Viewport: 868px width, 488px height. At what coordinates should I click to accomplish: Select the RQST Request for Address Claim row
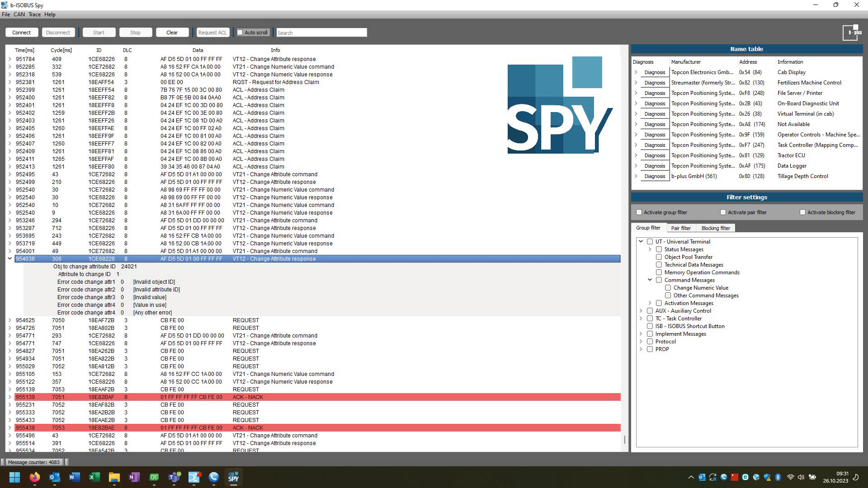(317, 82)
